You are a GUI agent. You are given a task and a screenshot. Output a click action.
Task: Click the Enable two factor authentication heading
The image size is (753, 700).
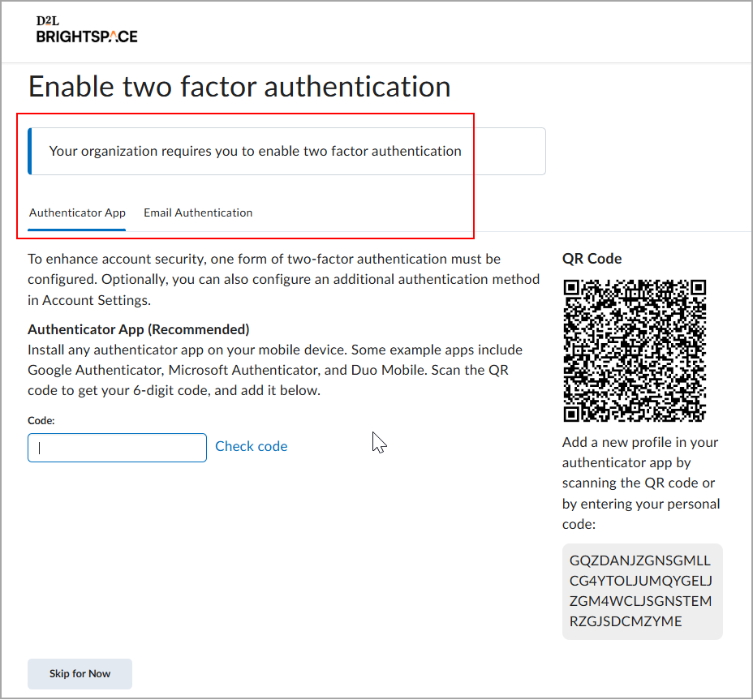[x=239, y=87]
